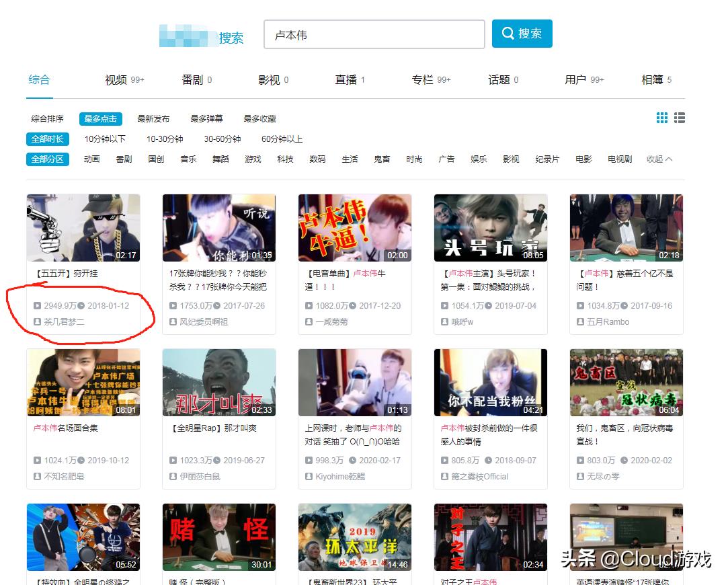This screenshot has height=585, width=728.
Task: Filter by the 纪录片 category
Action: pyautogui.click(x=547, y=159)
